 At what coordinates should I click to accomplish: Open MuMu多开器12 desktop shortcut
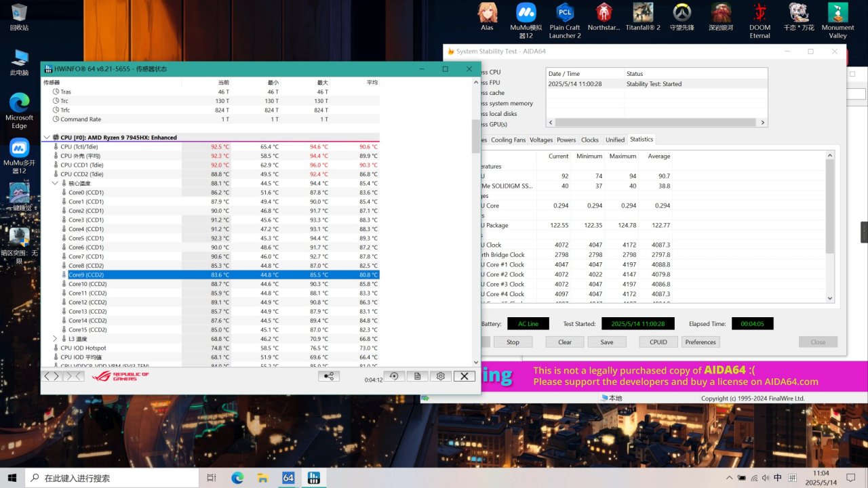(x=19, y=157)
